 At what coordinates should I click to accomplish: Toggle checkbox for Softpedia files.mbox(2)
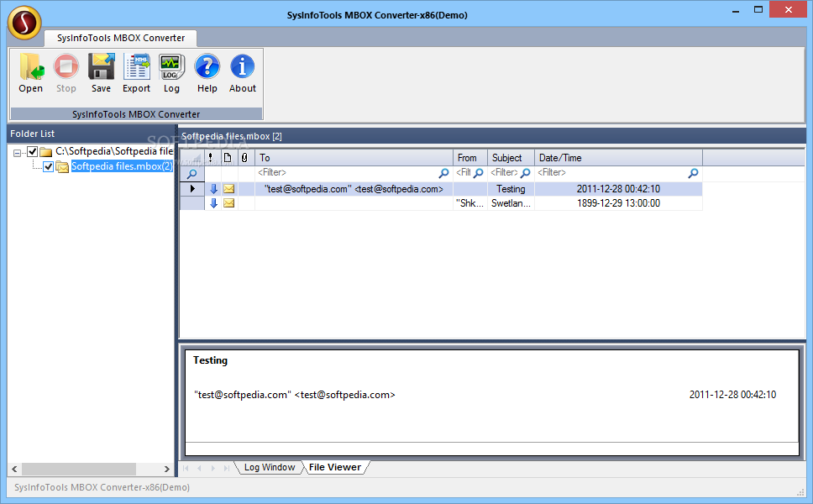click(x=48, y=166)
